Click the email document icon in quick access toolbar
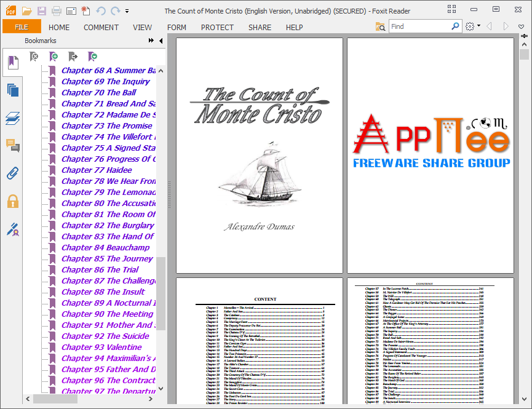The height and width of the screenshot is (409, 532). tap(71, 11)
